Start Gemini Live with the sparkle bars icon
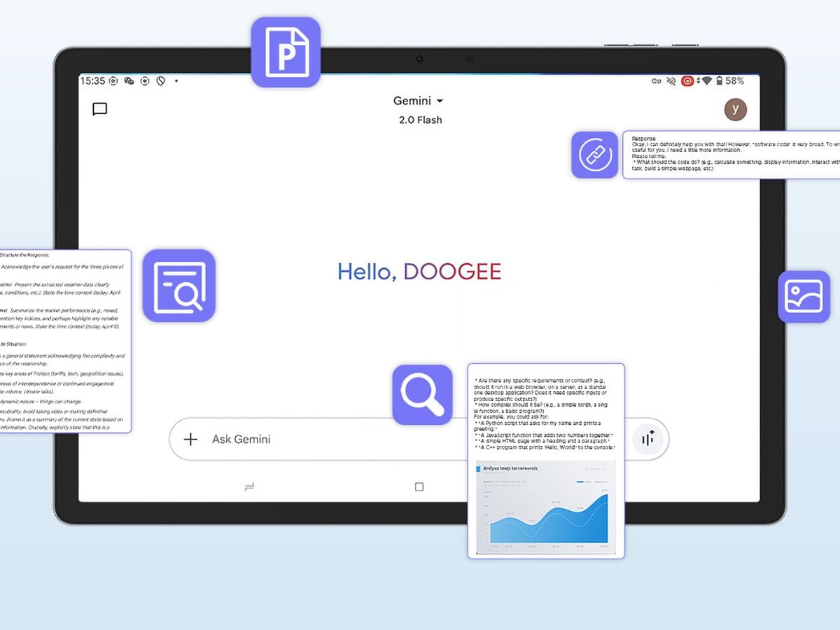The width and height of the screenshot is (840, 630). (x=647, y=440)
